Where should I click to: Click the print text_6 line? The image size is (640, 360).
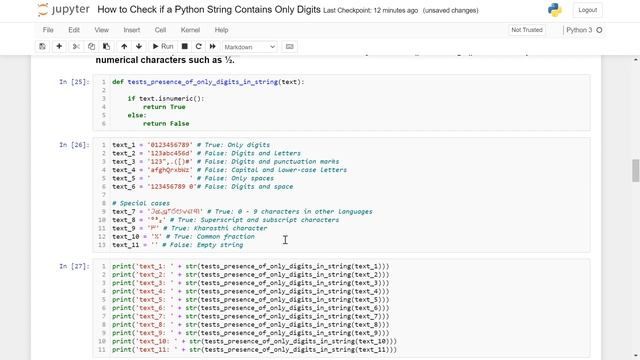(x=251, y=308)
